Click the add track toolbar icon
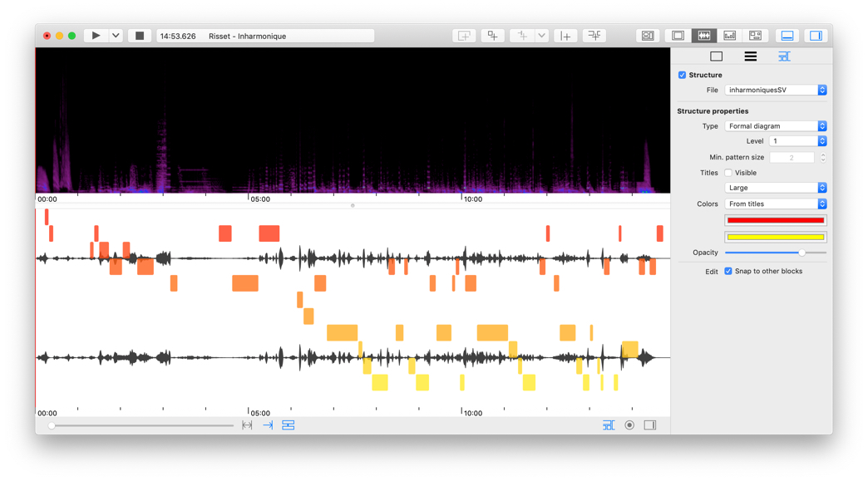868x481 pixels. pos(464,36)
